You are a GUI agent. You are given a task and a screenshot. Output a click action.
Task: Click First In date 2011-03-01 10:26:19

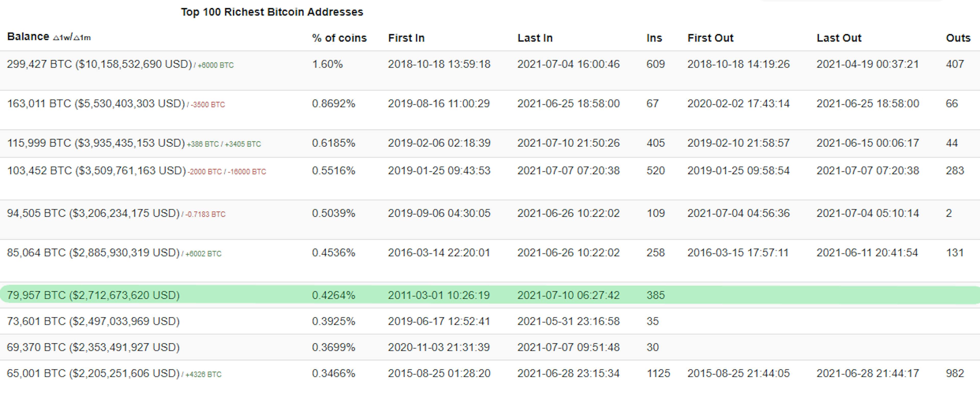pyautogui.click(x=439, y=295)
